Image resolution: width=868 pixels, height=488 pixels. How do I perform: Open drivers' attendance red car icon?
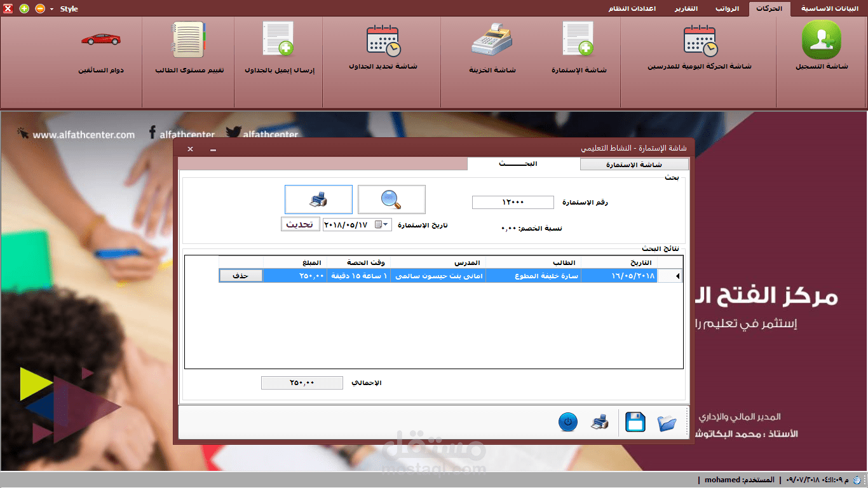coord(100,39)
